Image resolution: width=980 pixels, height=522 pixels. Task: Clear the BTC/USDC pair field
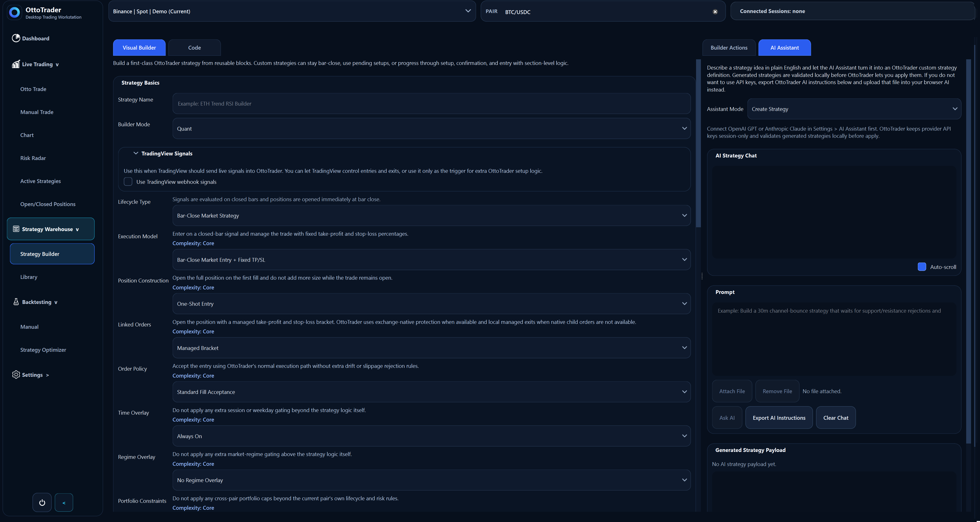[x=715, y=12]
